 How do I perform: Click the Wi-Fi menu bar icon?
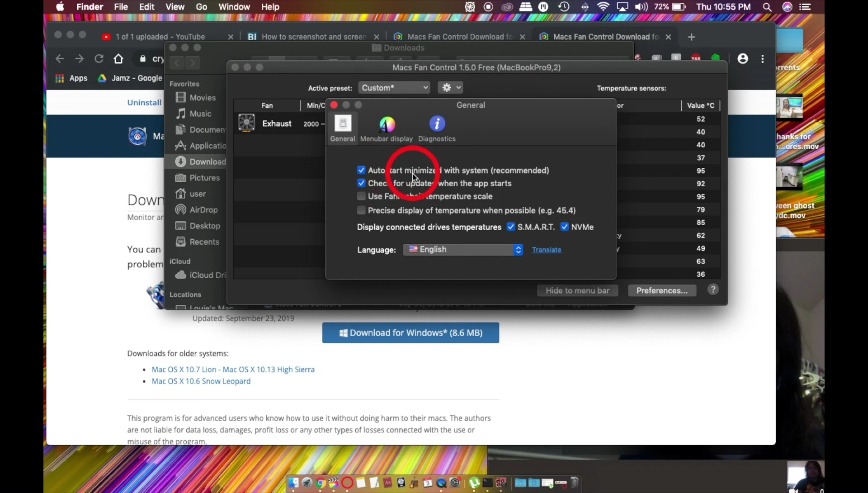coord(603,7)
